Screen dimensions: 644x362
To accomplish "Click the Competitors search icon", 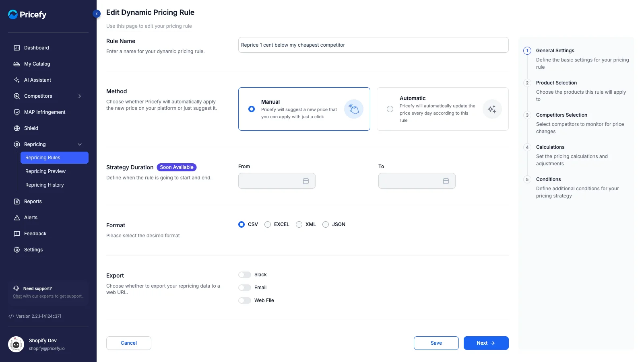I will [x=17, y=96].
